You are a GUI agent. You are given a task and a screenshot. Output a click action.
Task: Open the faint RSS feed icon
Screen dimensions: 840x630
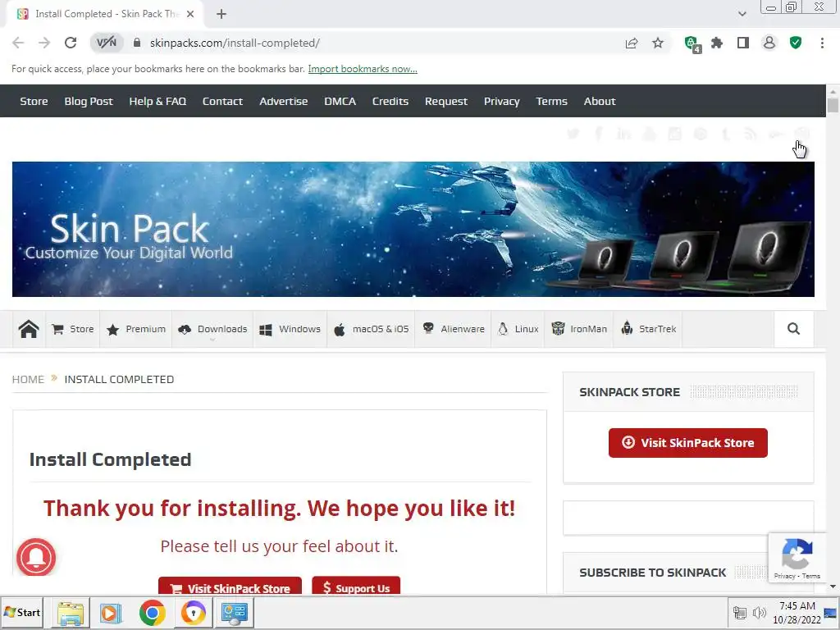pyautogui.click(x=751, y=134)
